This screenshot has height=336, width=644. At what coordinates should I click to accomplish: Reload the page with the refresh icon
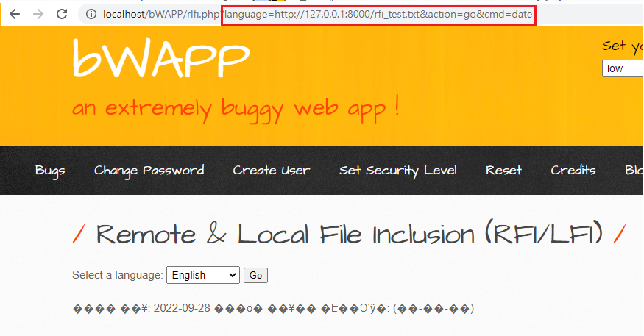coord(62,15)
